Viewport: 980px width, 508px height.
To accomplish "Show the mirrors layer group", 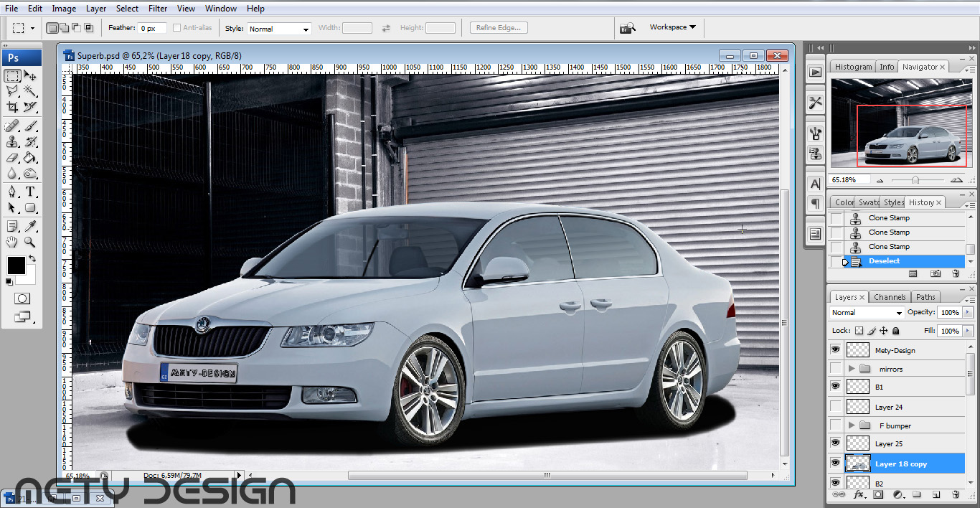I will [835, 369].
